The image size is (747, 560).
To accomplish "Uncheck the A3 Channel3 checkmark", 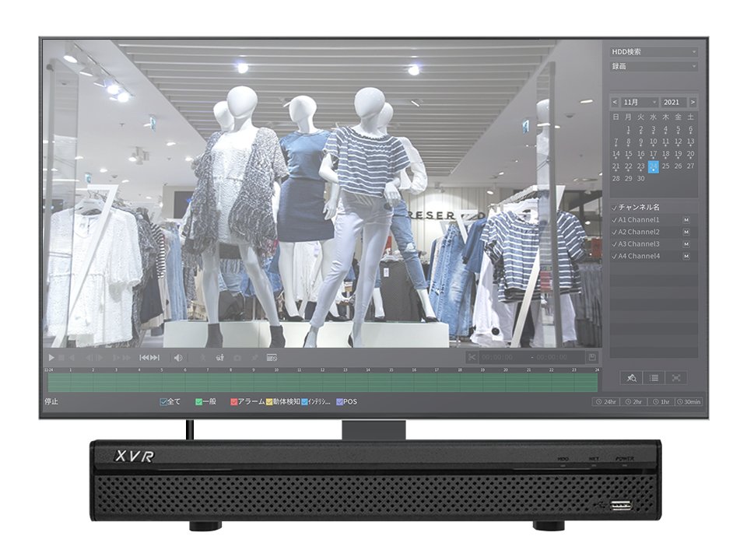I will (x=615, y=243).
